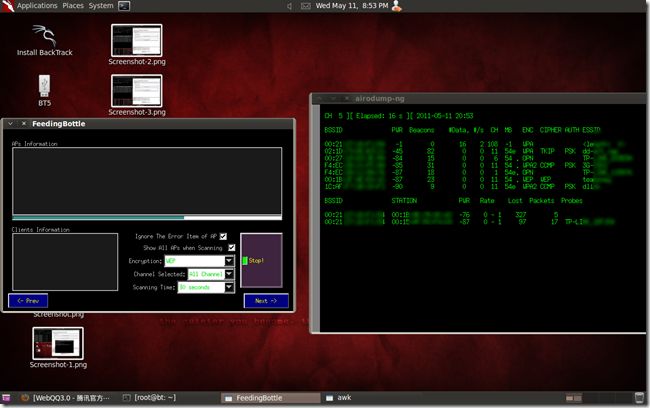650x408 pixels.
Task: Click the BackTrack dragon logo in top-left corner
Action: click(7, 6)
